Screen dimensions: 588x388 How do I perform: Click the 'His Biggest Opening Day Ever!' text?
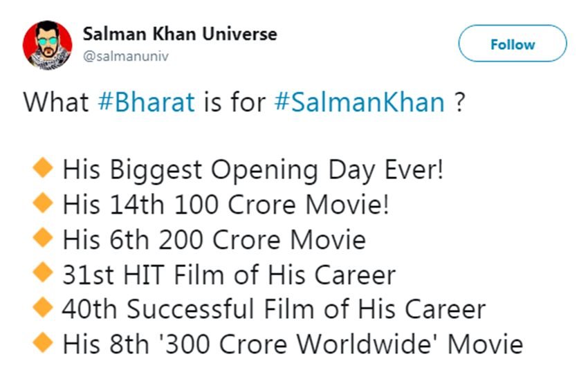252,169
